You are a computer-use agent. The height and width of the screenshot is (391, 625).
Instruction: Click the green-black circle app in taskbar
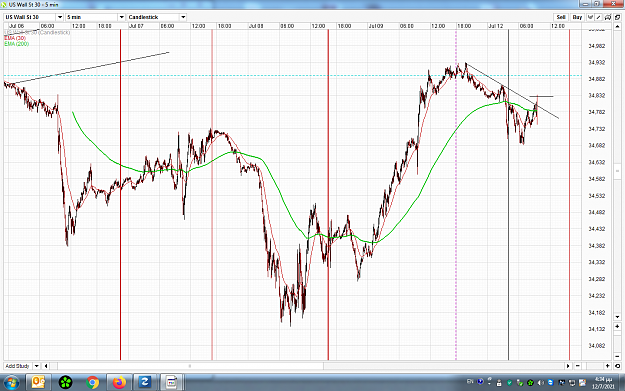pos(65,383)
